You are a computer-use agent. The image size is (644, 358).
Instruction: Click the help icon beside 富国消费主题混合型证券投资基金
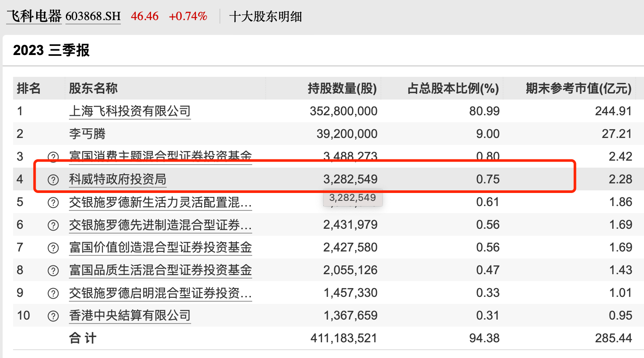click(53, 156)
